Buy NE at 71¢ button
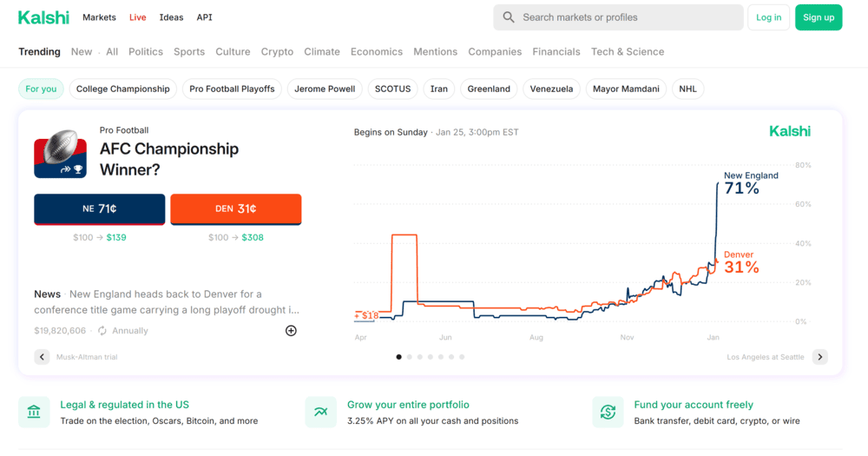This screenshot has width=868, height=456. pyautogui.click(x=100, y=208)
